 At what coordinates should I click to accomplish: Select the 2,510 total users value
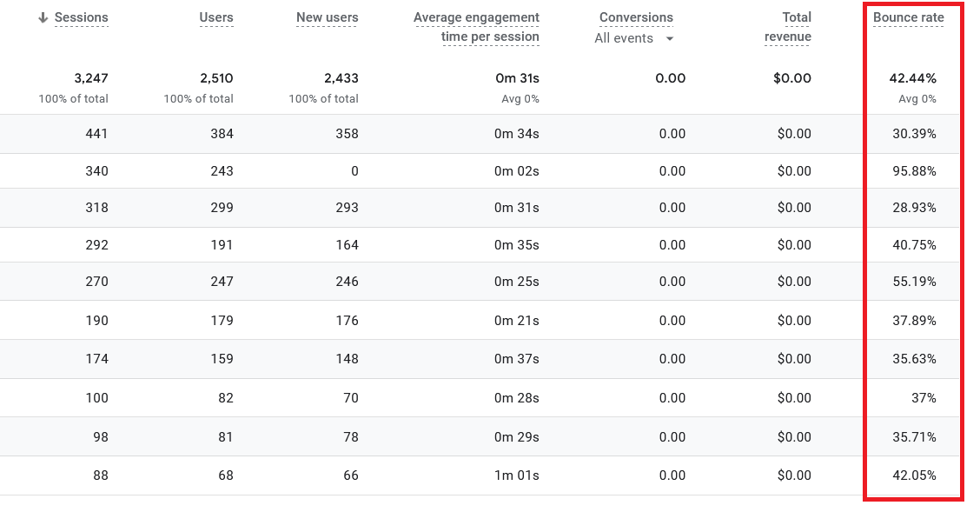pyautogui.click(x=216, y=78)
